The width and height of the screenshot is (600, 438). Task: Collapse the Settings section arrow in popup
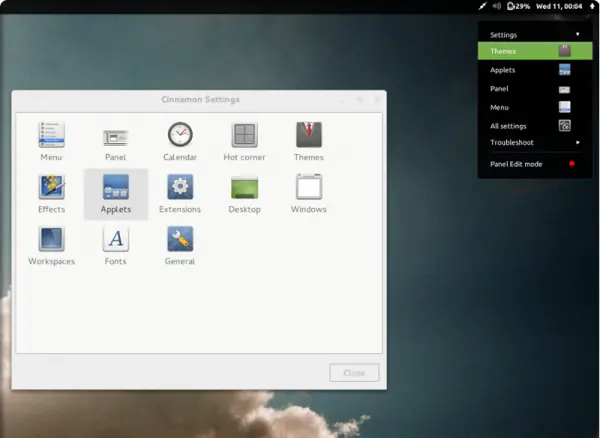577,34
